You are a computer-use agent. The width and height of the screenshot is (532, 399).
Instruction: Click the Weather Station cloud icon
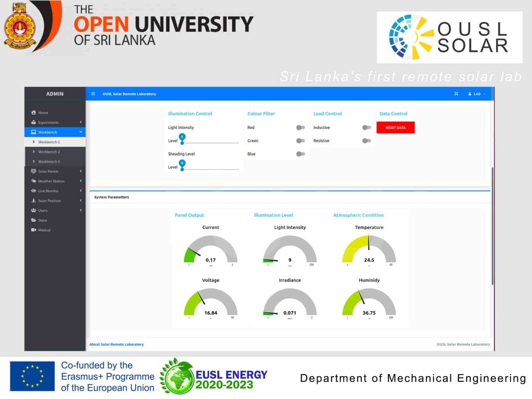point(34,181)
